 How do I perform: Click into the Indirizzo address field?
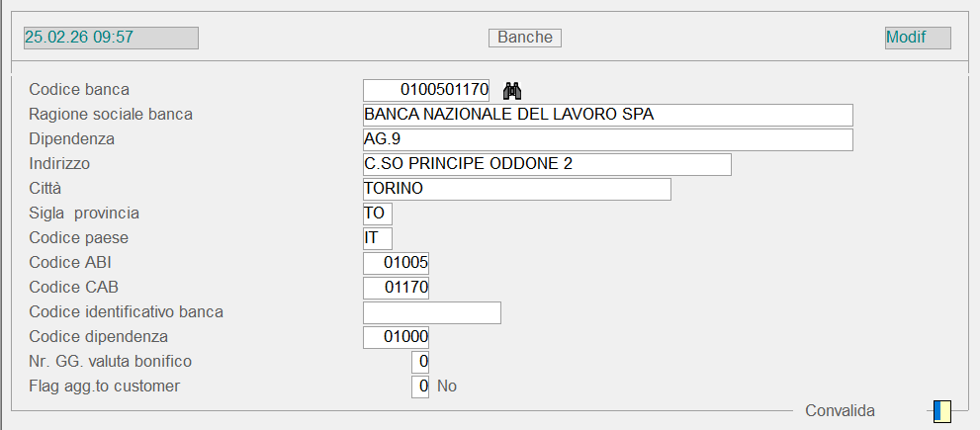tap(547, 164)
